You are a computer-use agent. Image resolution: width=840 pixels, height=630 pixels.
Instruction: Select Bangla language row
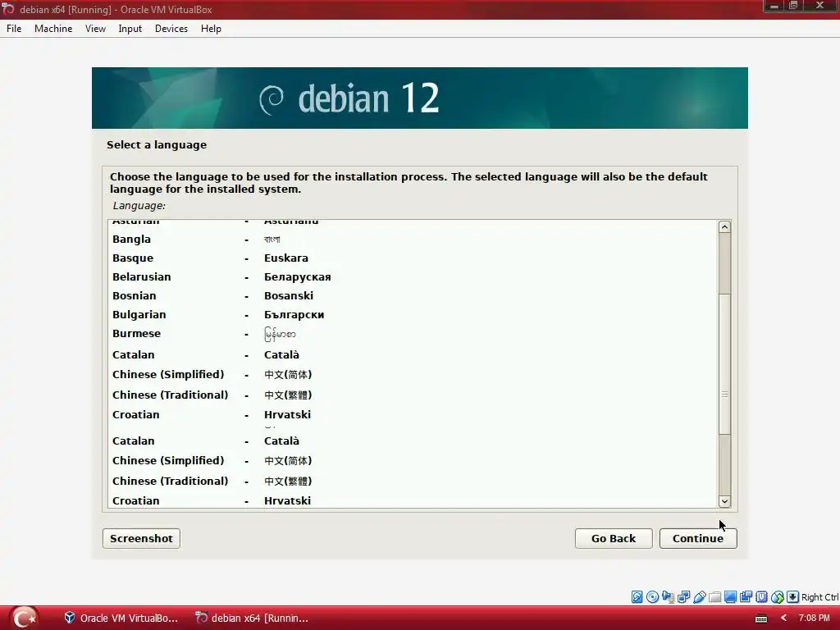coord(413,240)
